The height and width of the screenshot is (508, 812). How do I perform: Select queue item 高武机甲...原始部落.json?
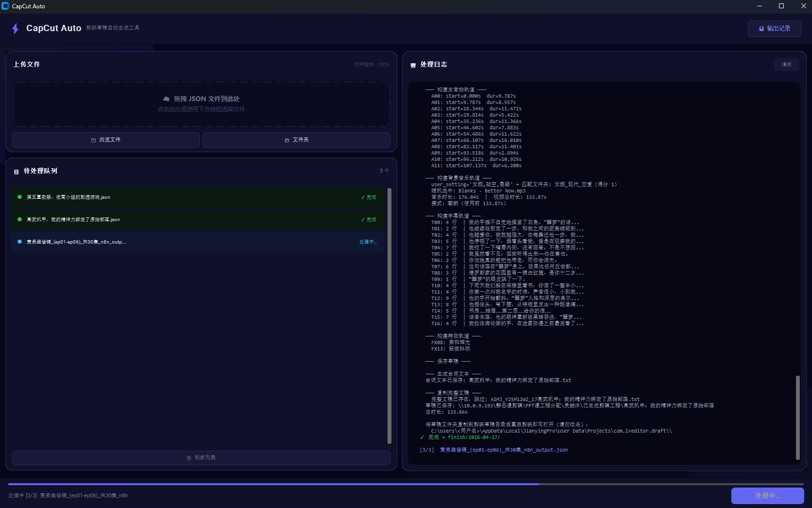pyautogui.click(x=197, y=220)
